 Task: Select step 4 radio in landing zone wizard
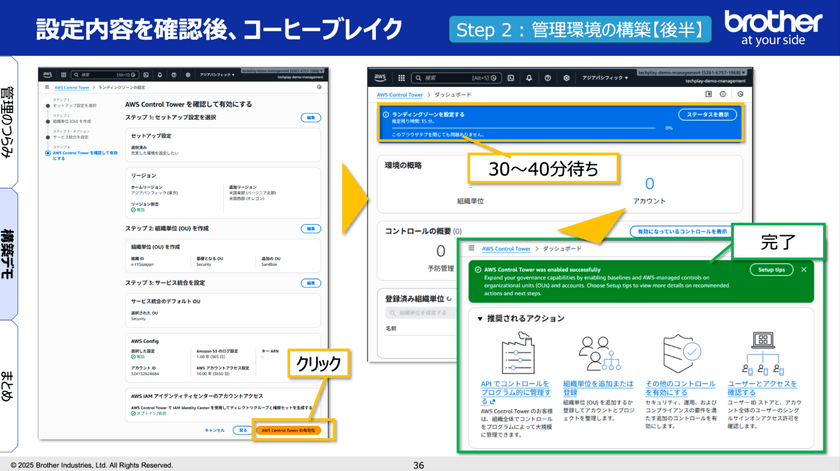pyautogui.click(x=46, y=153)
